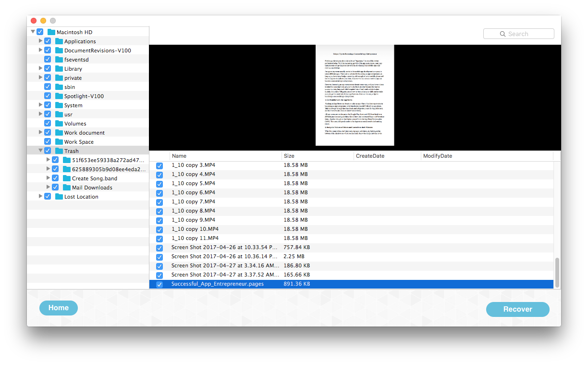Uncheck the sbin checkbox
The height and width of the screenshot is (365, 588).
click(x=48, y=87)
